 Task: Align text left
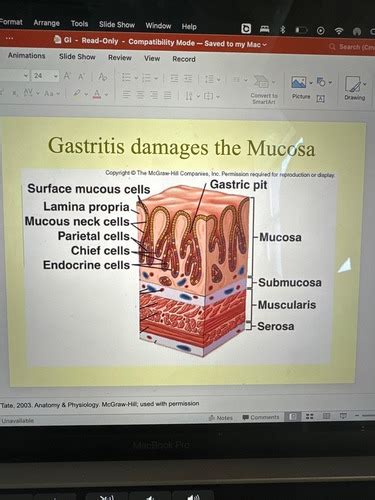click(x=126, y=95)
